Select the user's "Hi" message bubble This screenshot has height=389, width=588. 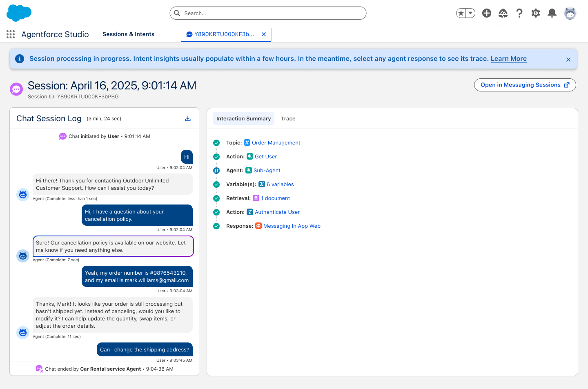pos(187,157)
